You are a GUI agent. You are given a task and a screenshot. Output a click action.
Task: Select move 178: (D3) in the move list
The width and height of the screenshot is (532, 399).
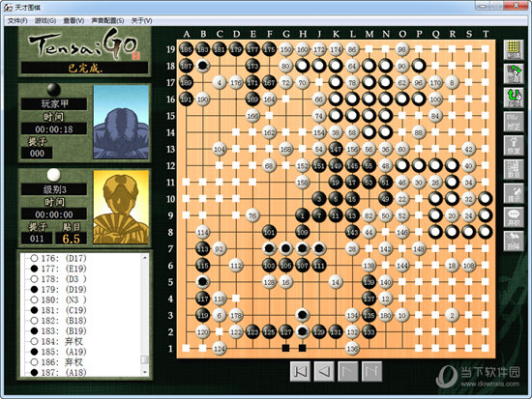coord(58,279)
